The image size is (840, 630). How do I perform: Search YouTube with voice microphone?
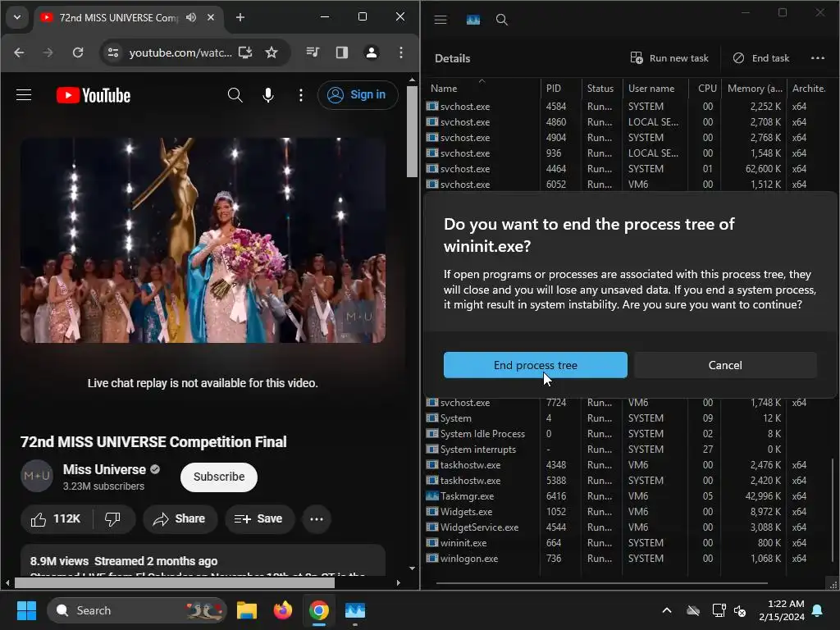(x=268, y=95)
